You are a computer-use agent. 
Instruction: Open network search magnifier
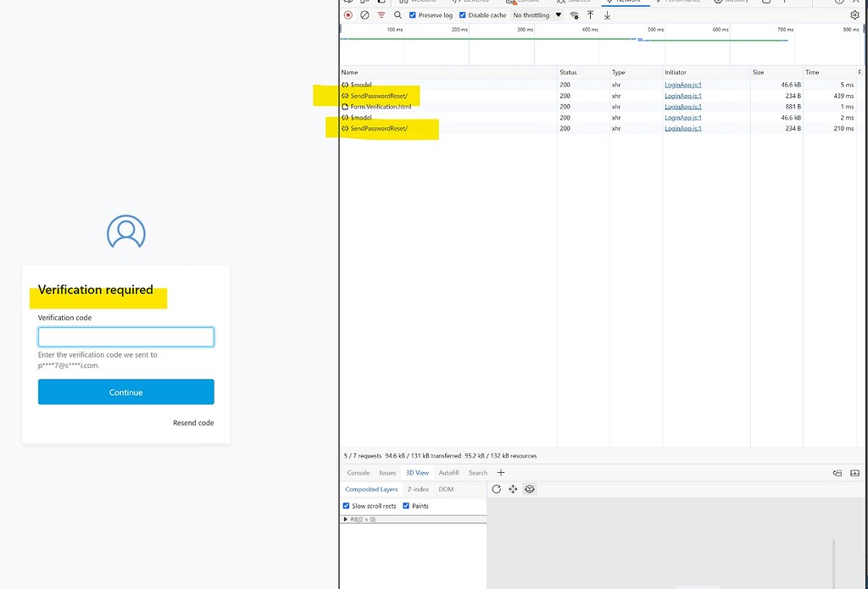point(398,15)
